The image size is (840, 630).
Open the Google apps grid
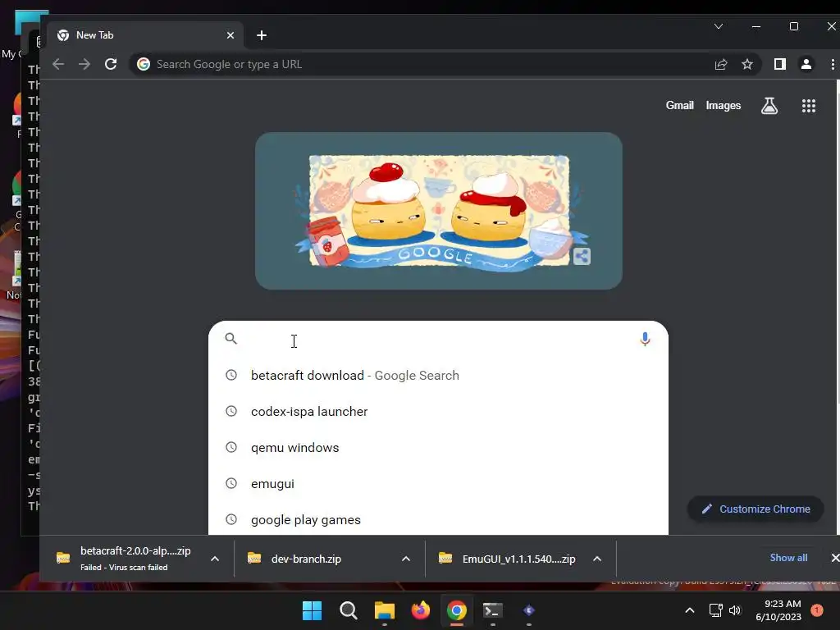click(809, 106)
